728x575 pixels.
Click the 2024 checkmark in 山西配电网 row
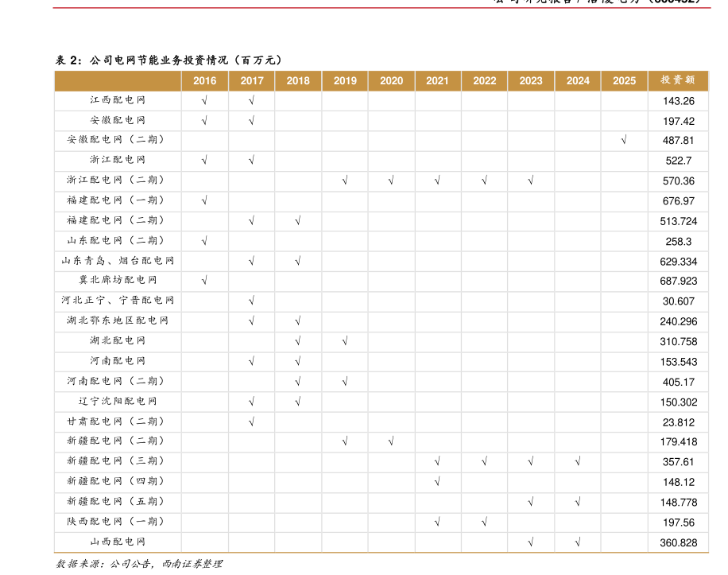[578, 542]
